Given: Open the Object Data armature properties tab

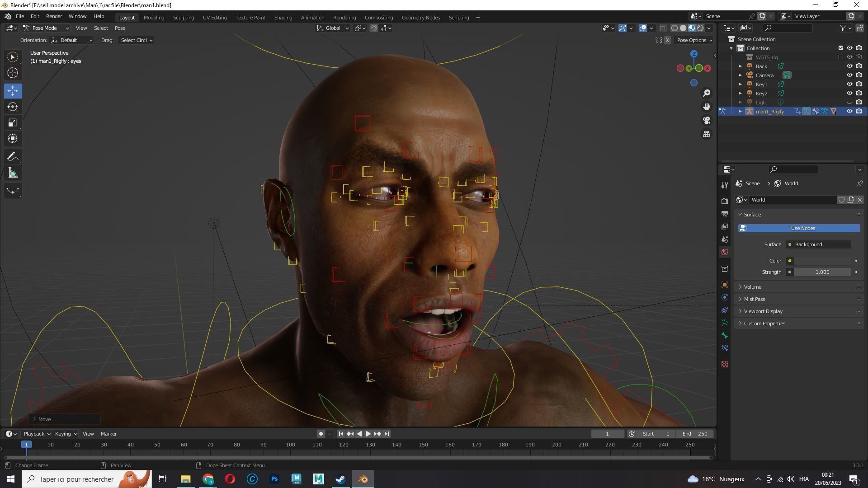Looking at the screenshot, I should pyautogui.click(x=725, y=323).
